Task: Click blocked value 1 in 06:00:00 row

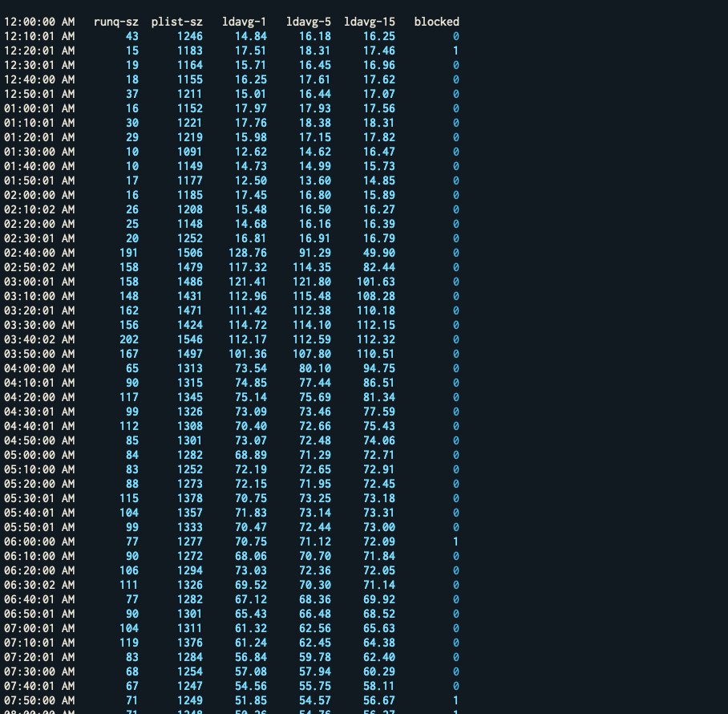Action: coord(456,542)
